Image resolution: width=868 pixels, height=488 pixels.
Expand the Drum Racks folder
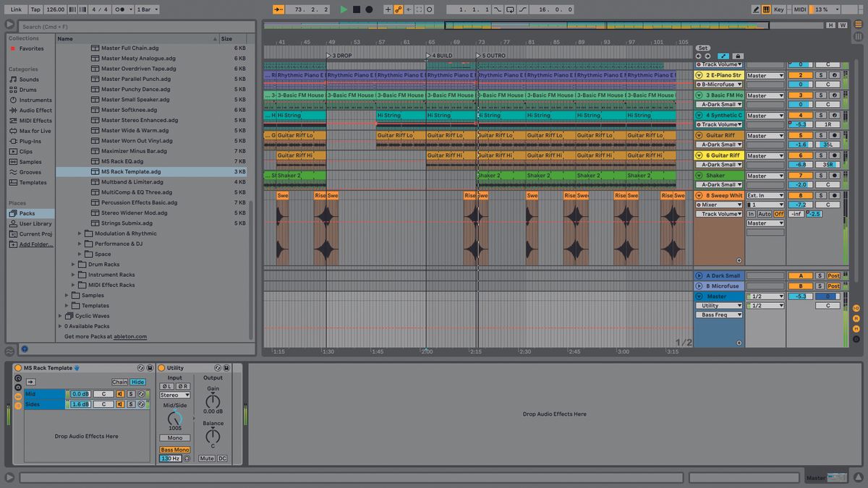pos(73,265)
